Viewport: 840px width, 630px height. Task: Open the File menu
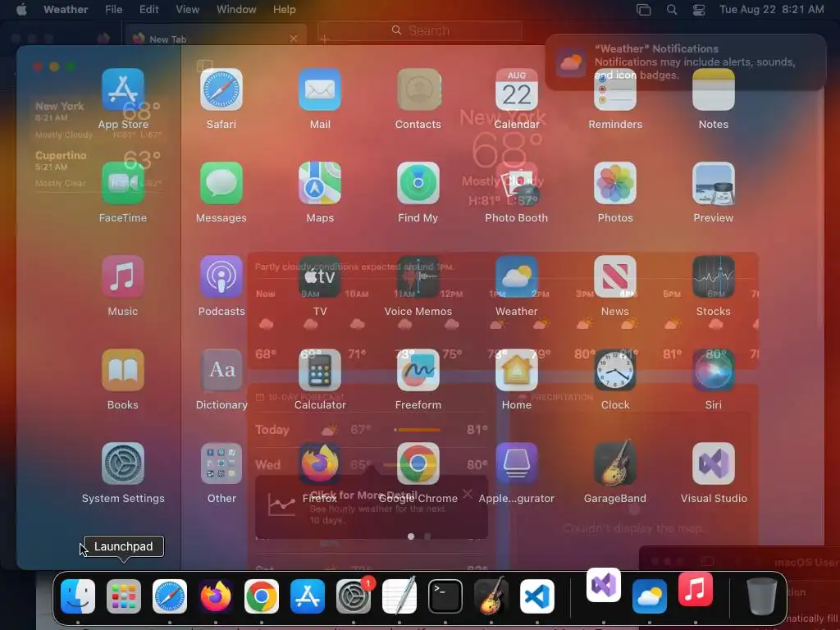(x=113, y=10)
